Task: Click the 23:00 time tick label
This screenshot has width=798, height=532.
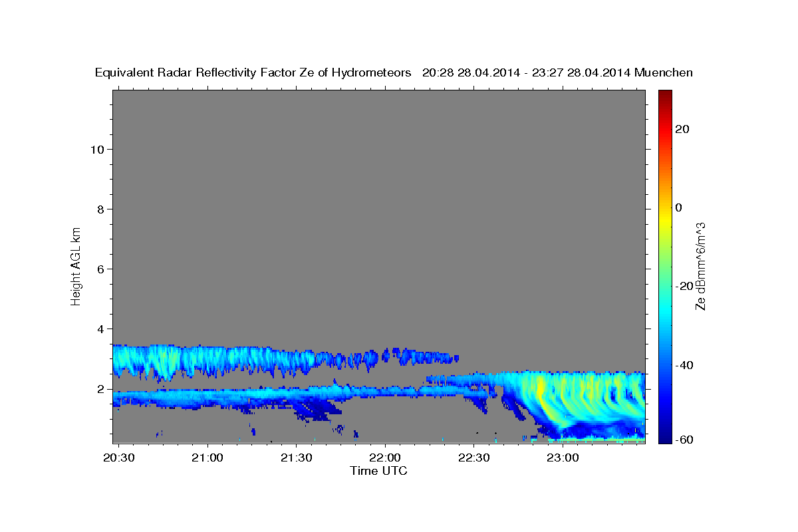Action: 563,458
